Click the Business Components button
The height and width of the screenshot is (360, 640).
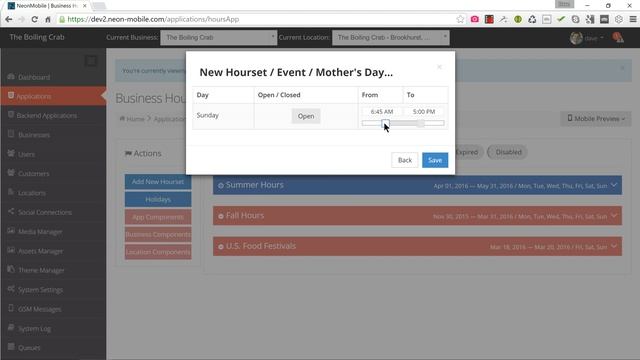click(x=158, y=235)
